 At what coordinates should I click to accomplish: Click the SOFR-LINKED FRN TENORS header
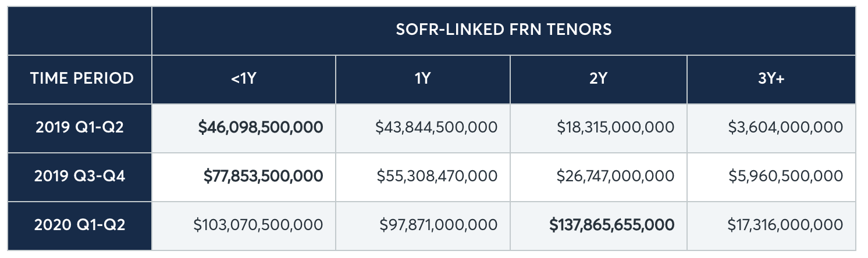(x=503, y=30)
